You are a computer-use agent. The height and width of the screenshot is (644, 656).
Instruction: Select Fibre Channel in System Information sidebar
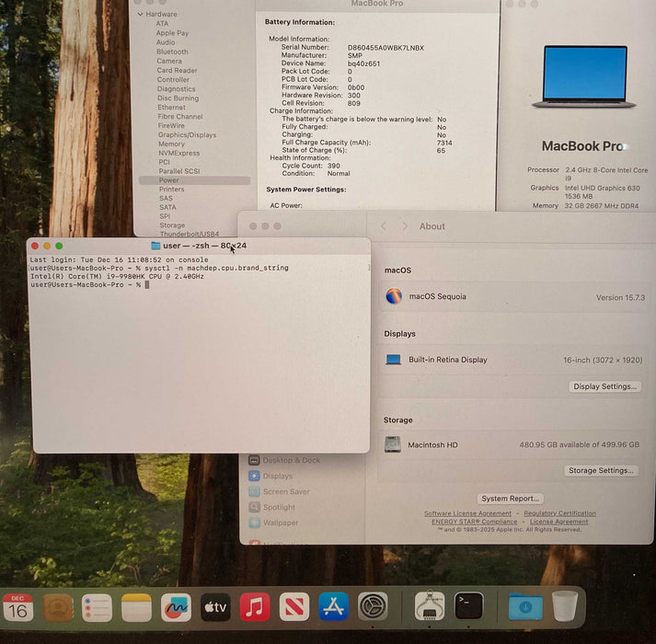click(x=180, y=116)
